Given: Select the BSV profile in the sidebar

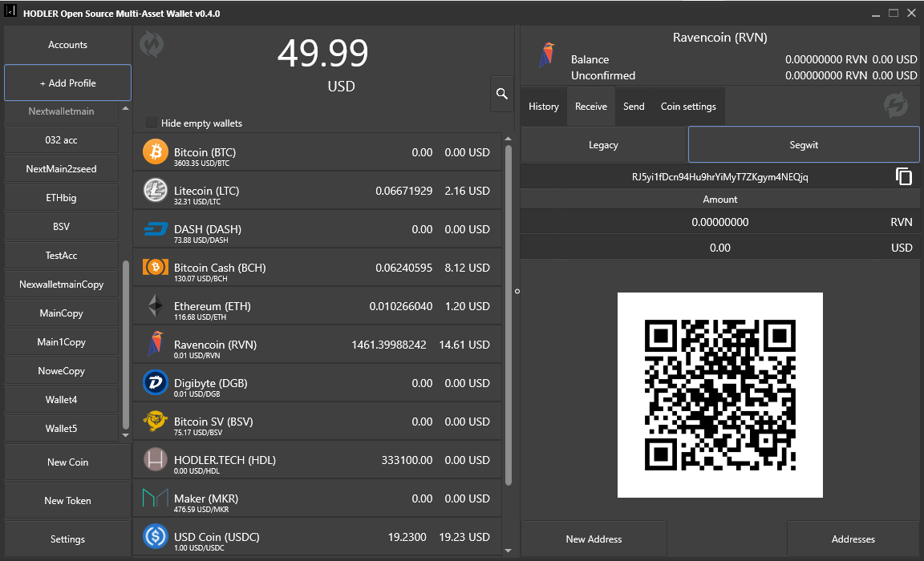Looking at the screenshot, I should tap(61, 227).
